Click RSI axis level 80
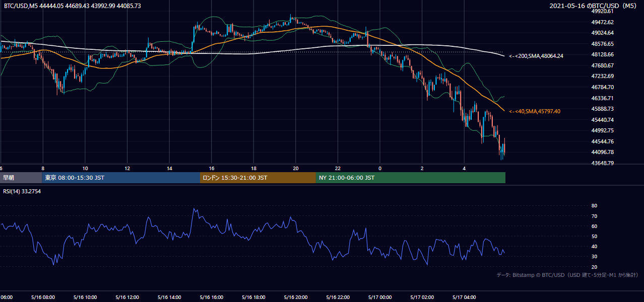Screen dimensions: 644x302 (x=594, y=206)
